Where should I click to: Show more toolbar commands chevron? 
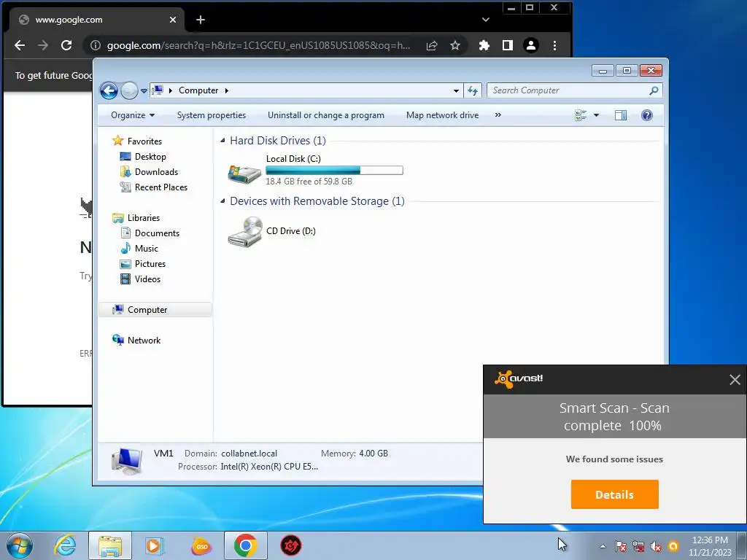coord(498,114)
